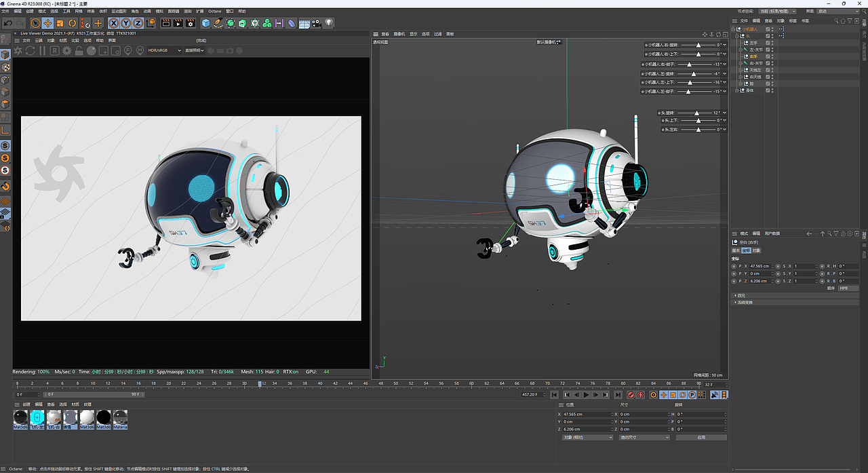Toggle the Z axis lock
The height and width of the screenshot is (473, 868).
[138, 23]
